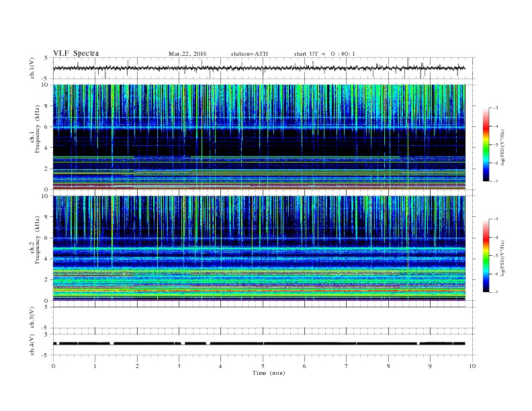Click time axis tick label "5"
Screen dimensions: 532x411
[x=263, y=366]
